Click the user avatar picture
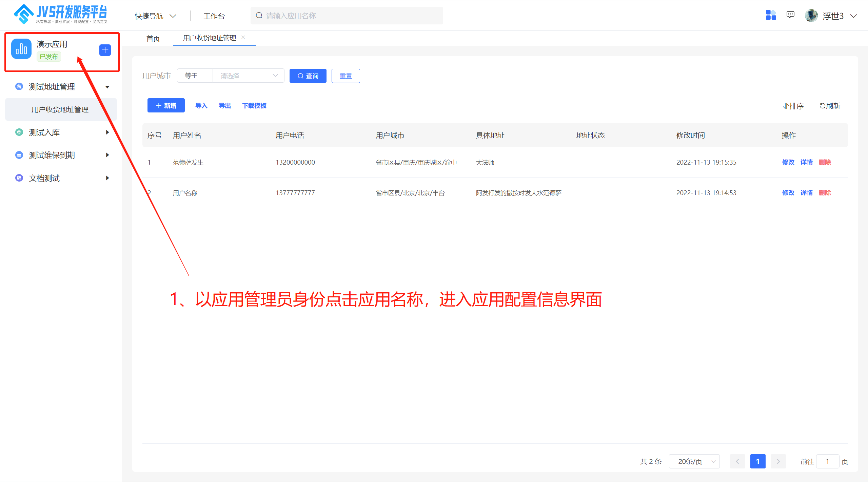The height and width of the screenshot is (482, 868). 811,16
